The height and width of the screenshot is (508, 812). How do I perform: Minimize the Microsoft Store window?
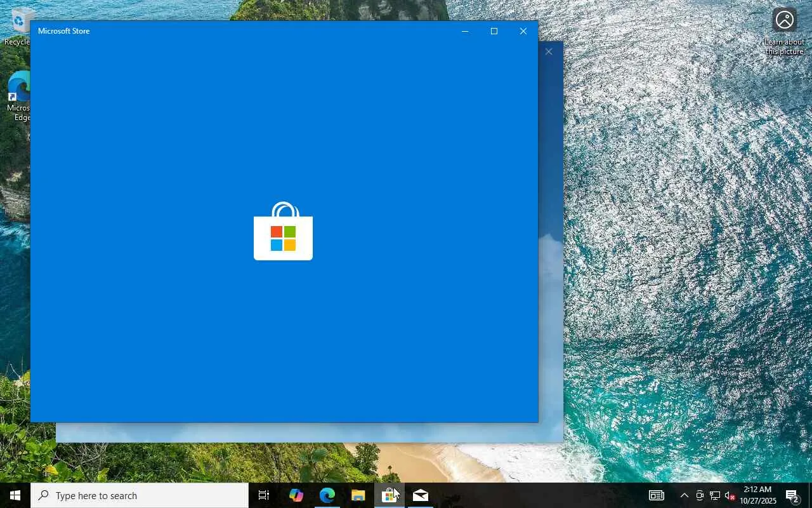pyautogui.click(x=465, y=31)
